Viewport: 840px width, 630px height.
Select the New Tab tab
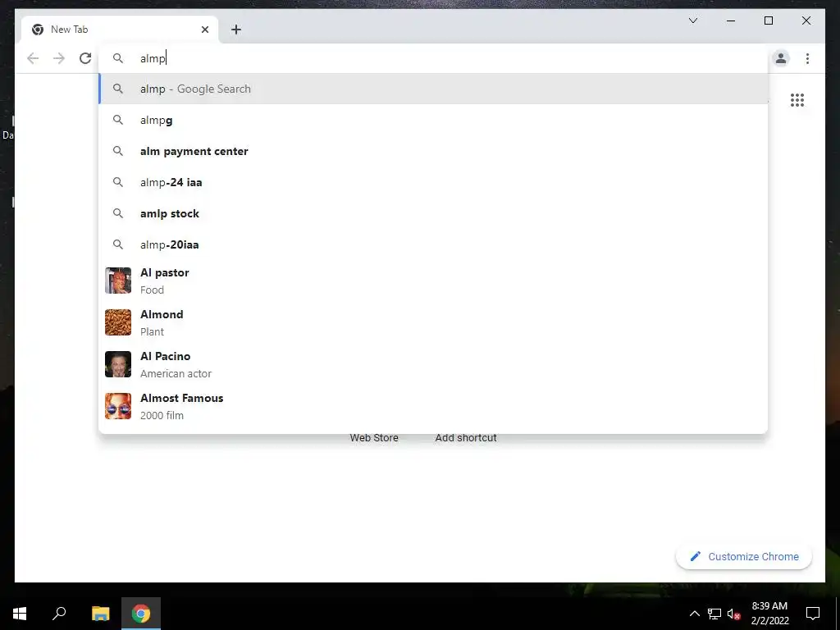[120, 30]
